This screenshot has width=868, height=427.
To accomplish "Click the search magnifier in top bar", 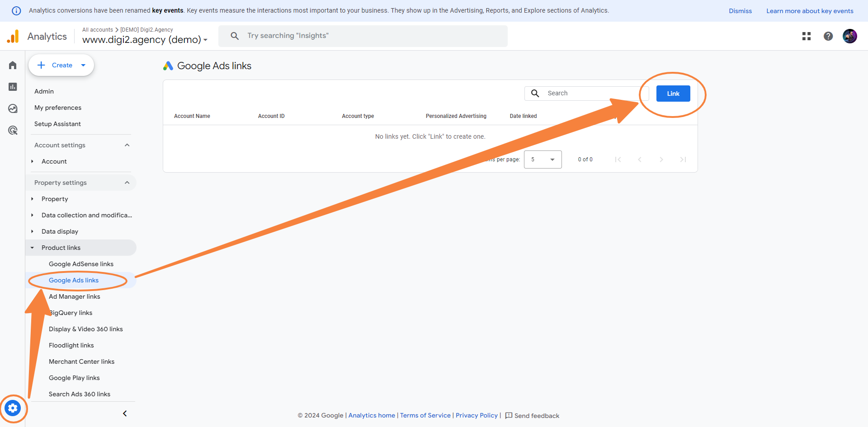I will 235,36.
